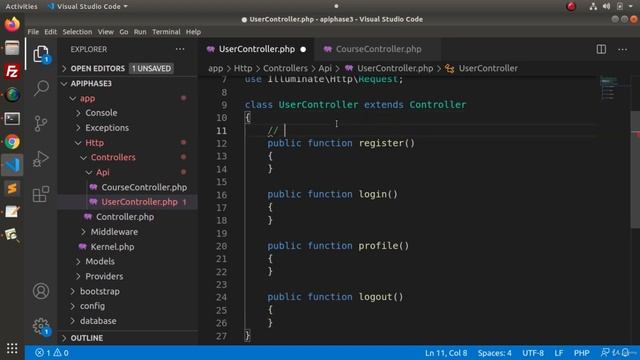Open the Edit menu
640x360 pixels.
click(51, 32)
